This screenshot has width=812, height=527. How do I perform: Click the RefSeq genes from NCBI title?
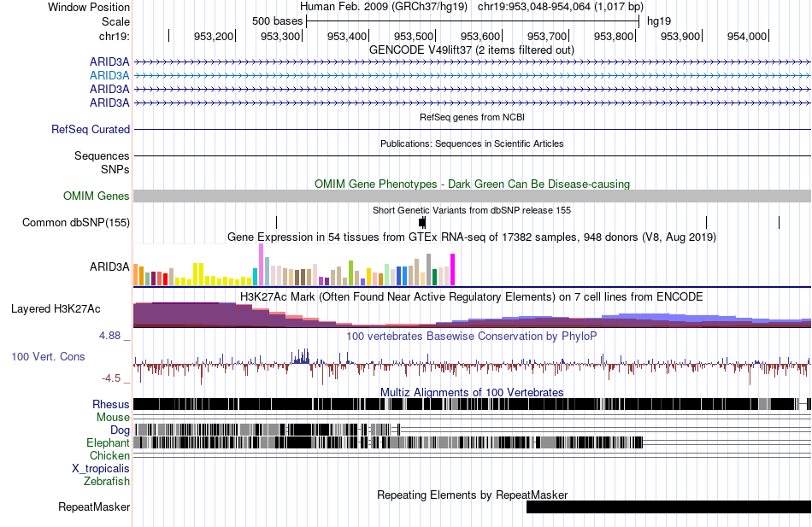[x=473, y=118]
